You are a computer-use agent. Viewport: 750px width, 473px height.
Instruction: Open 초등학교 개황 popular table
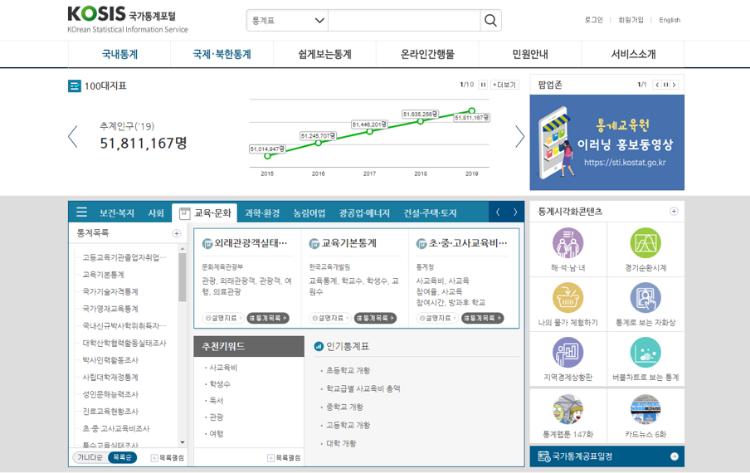click(348, 370)
